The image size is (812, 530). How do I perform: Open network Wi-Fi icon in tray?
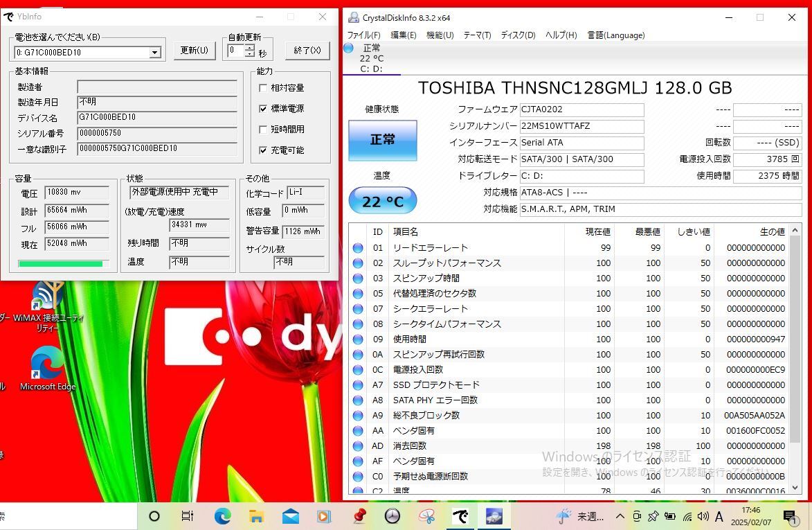pyautogui.click(x=687, y=516)
